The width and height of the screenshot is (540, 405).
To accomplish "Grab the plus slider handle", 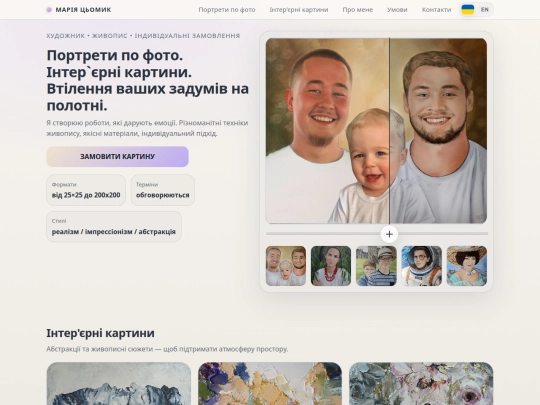I will pos(389,234).
